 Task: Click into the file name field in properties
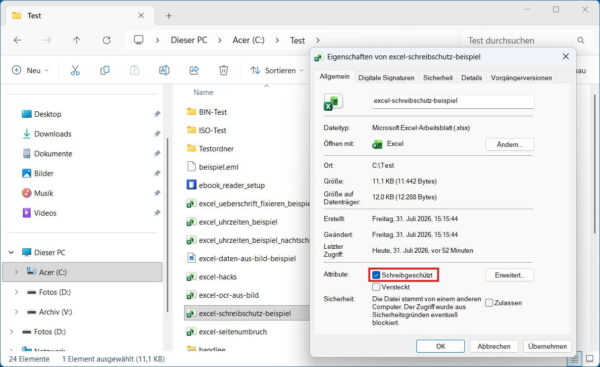pos(453,101)
